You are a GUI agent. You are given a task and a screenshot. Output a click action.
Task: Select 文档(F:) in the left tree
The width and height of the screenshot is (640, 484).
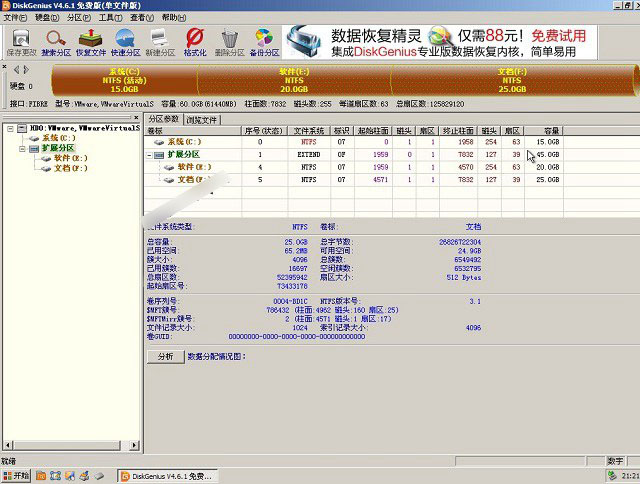71,169
